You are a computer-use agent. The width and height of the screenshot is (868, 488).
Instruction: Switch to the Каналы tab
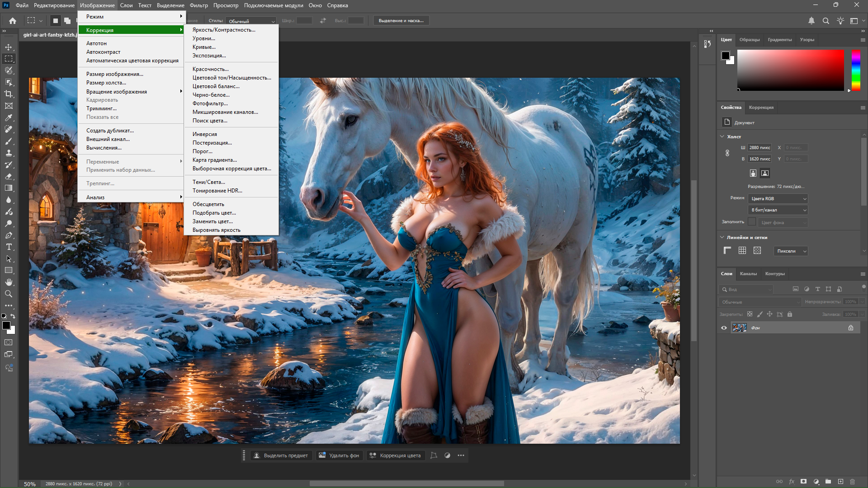click(x=748, y=274)
